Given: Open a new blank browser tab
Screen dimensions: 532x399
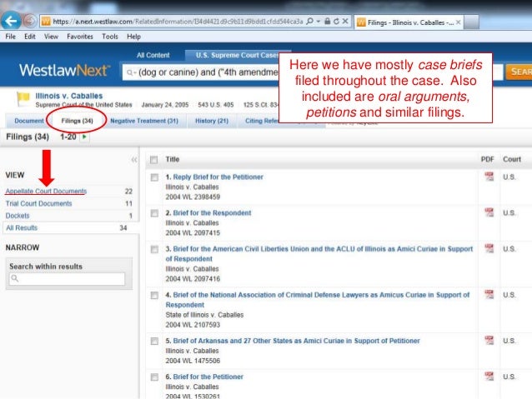Looking at the screenshot, I should point(471,22).
